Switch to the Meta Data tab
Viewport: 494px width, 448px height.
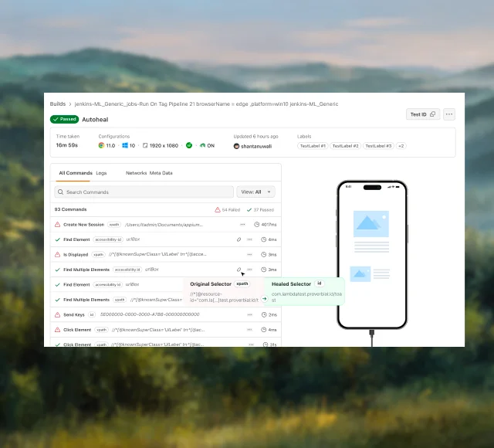pos(161,173)
